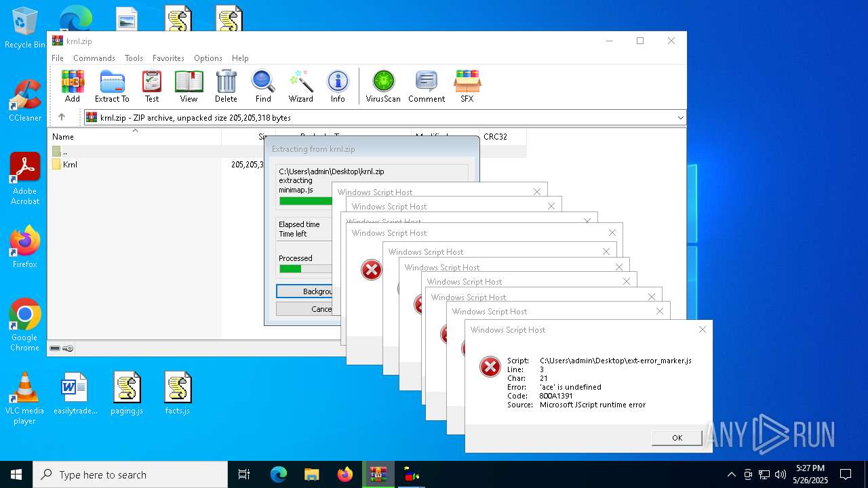
Task: Click the Add toolbar icon in WinRAR
Action: (x=73, y=86)
